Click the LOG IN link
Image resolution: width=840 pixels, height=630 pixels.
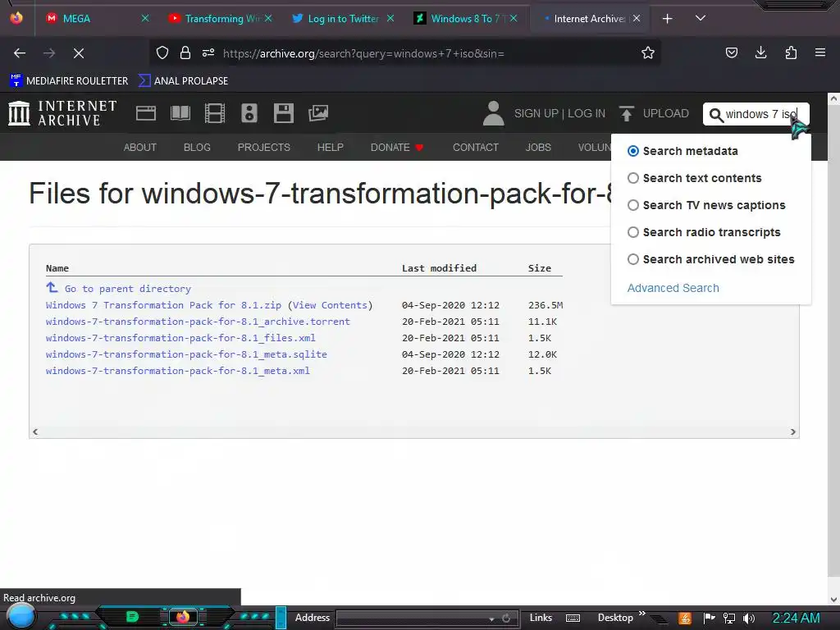point(586,113)
